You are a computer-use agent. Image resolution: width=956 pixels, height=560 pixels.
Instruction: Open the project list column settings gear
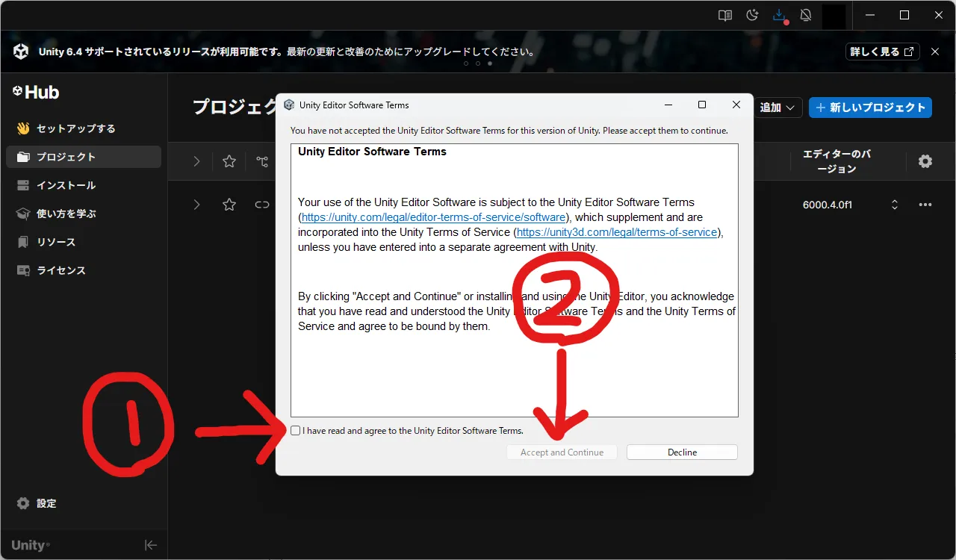(925, 161)
